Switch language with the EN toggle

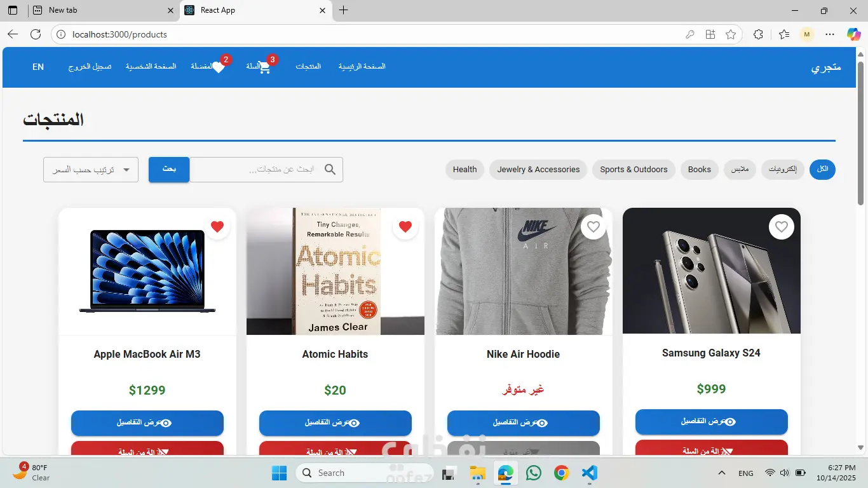tap(38, 67)
